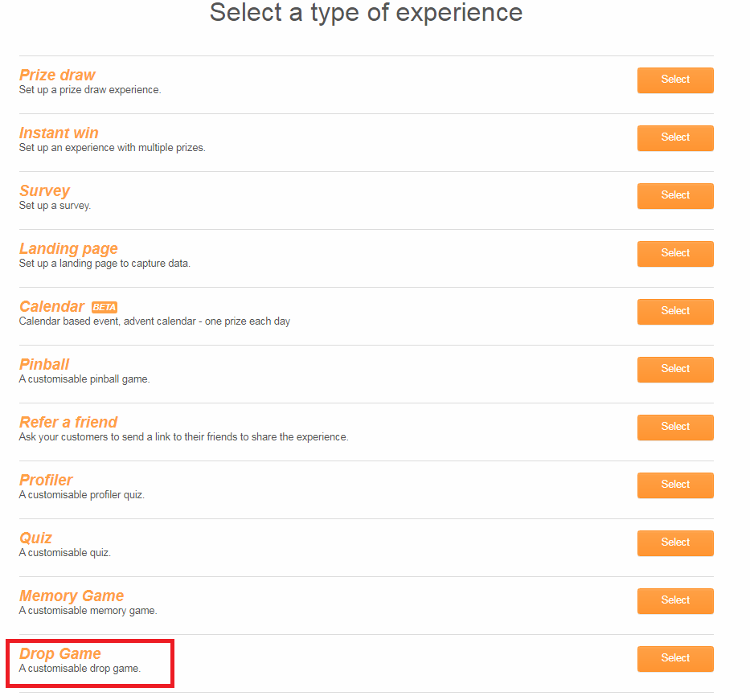Click Select button for Prize draw
This screenshot has height=700, width=750.
pyautogui.click(x=675, y=80)
